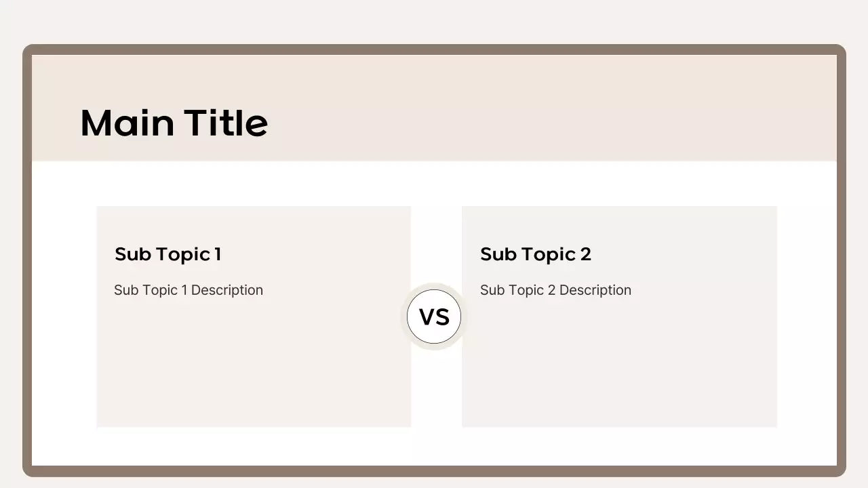Select the Main Title heading text
868x488 pixels.
tap(174, 123)
